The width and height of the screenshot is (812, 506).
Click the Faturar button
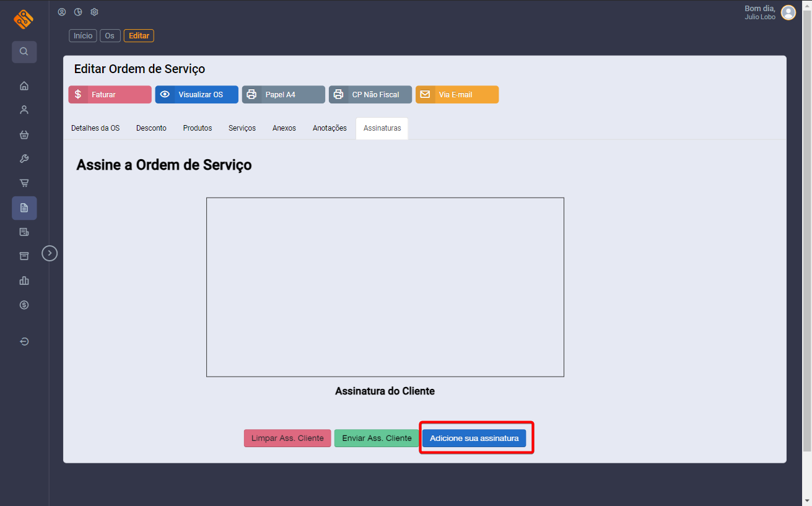pos(110,95)
